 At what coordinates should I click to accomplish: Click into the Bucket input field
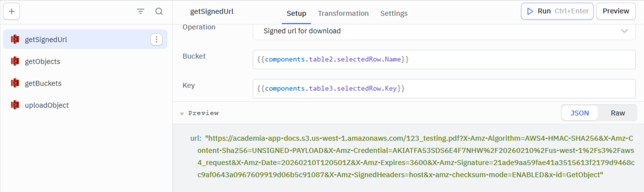tap(444, 59)
